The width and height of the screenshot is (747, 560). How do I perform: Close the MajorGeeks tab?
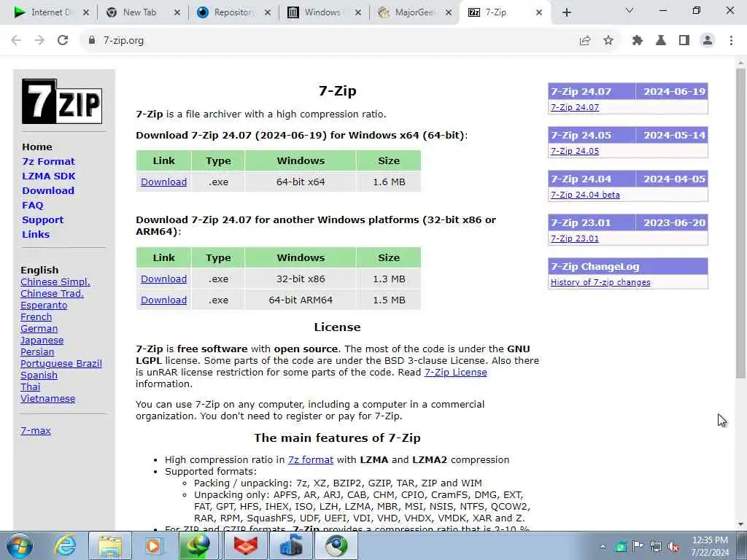coord(449,12)
